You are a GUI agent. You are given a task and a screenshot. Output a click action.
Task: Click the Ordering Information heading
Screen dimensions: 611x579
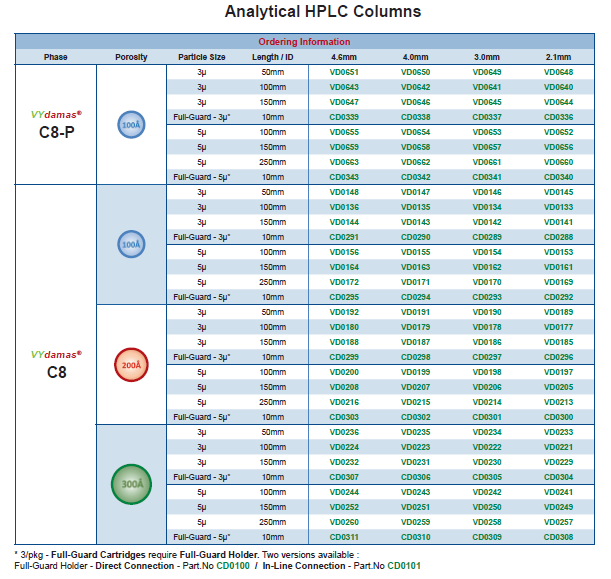pyautogui.click(x=304, y=42)
